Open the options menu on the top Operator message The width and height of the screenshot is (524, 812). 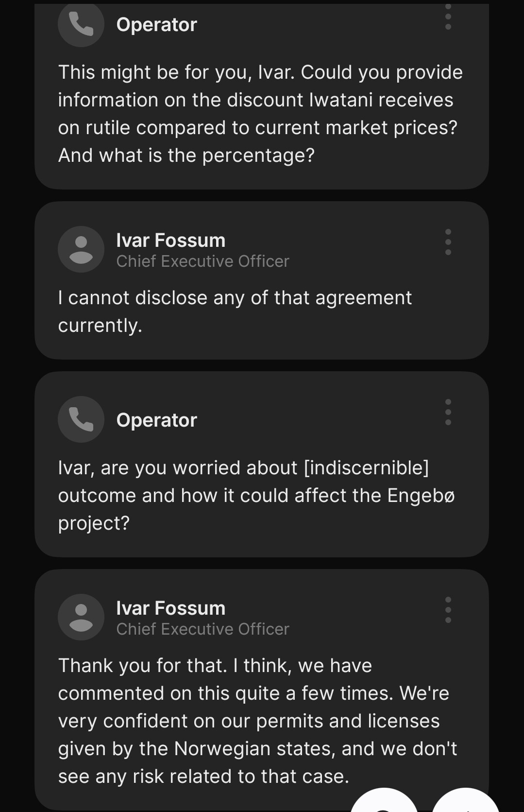[x=448, y=17]
